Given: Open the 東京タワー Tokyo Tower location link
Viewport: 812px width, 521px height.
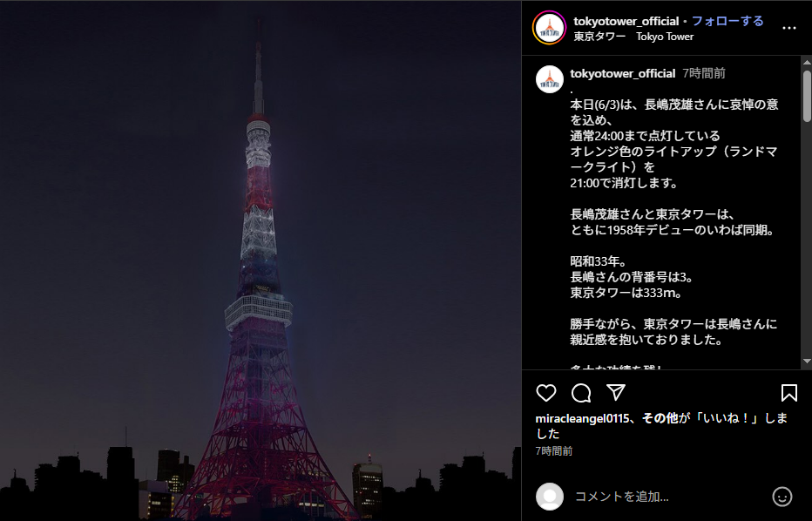Looking at the screenshot, I should point(633,37).
